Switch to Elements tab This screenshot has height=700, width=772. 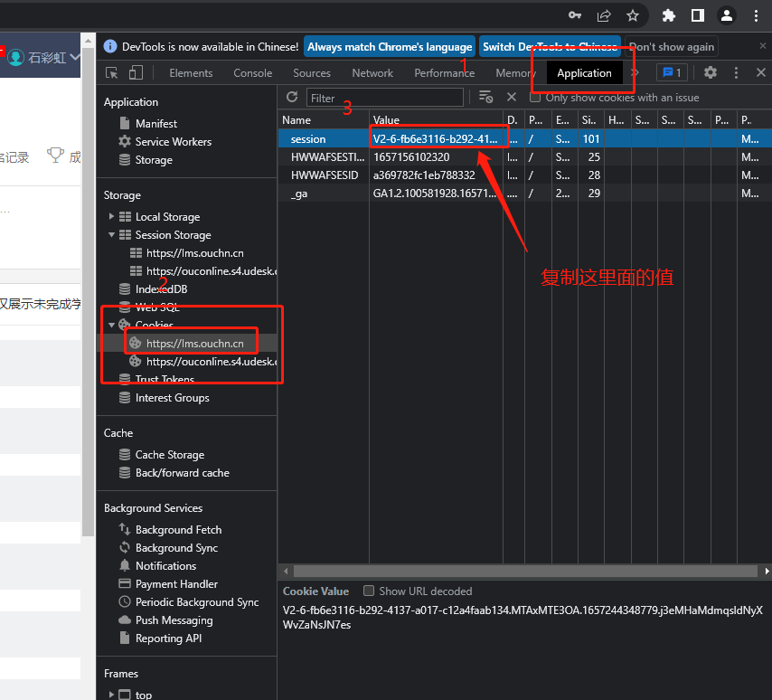pyautogui.click(x=191, y=73)
